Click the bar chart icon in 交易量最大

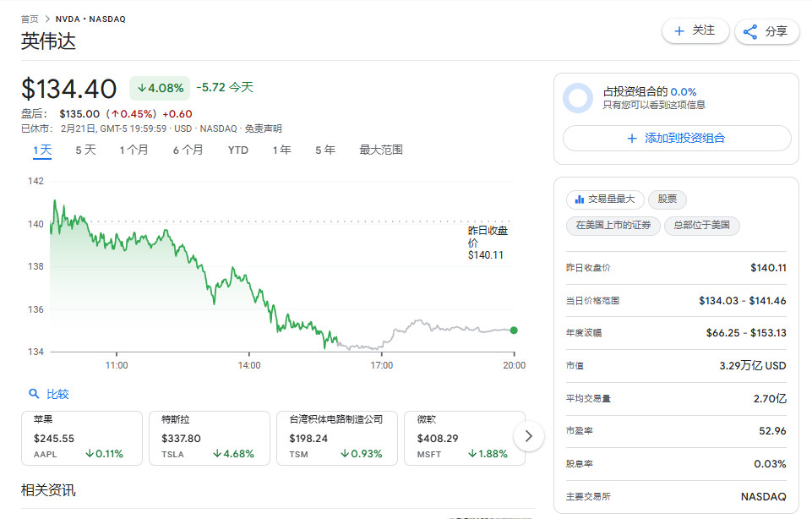coord(580,199)
